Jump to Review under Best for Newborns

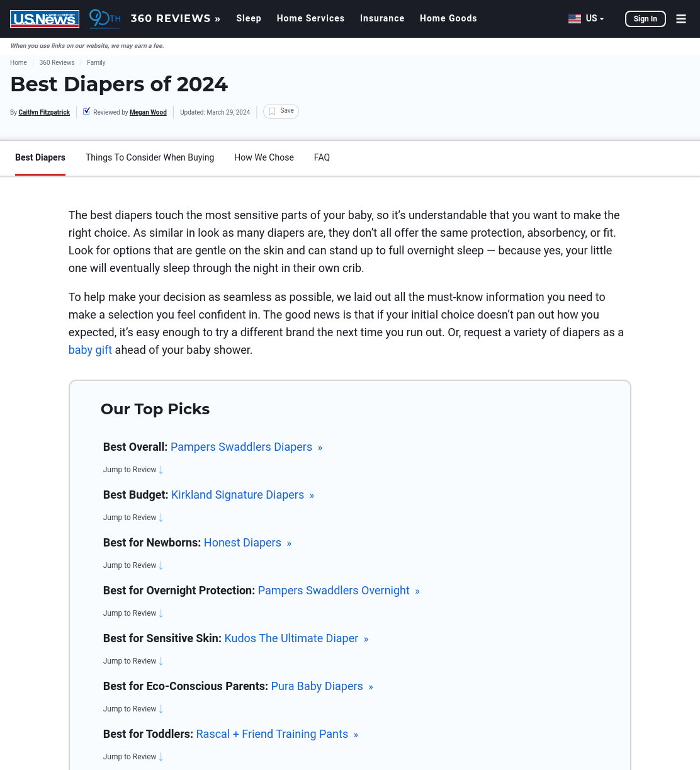click(x=133, y=565)
